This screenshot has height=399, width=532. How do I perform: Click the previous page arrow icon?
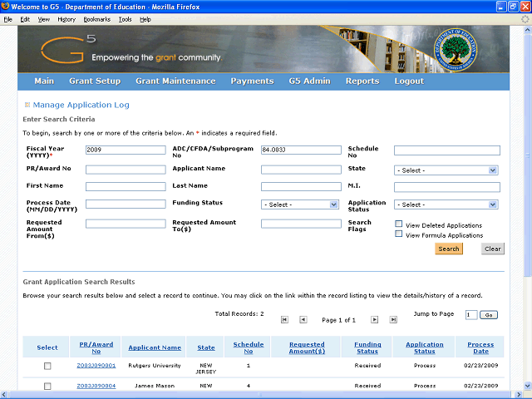coord(303,319)
